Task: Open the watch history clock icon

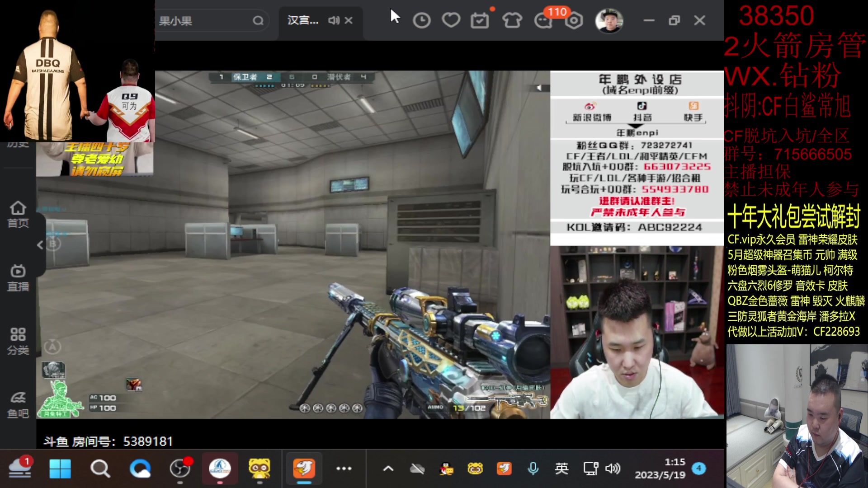Action: point(422,21)
